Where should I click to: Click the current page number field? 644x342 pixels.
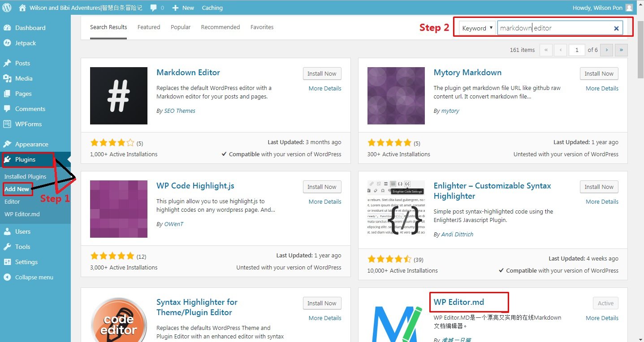click(577, 50)
